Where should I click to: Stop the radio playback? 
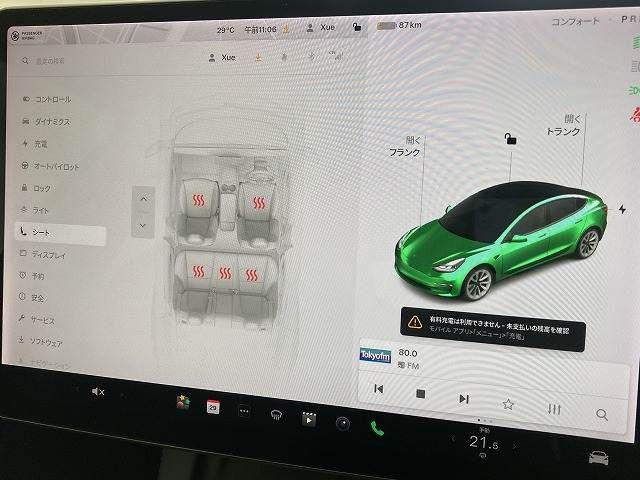click(x=421, y=394)
